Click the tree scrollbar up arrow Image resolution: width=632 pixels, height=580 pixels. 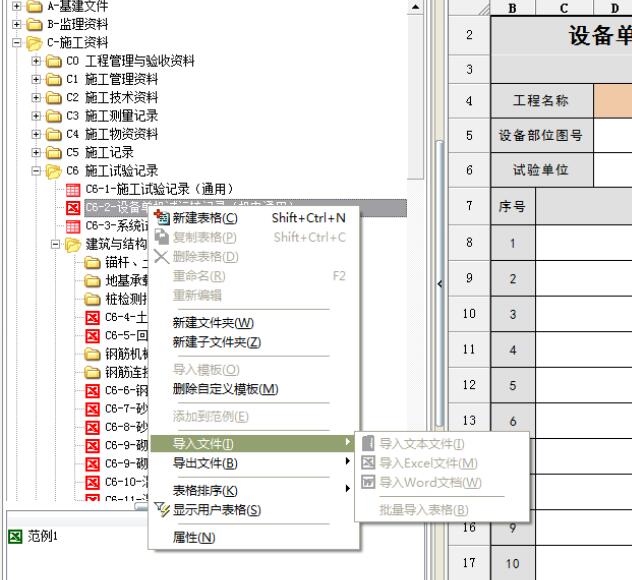[x=416, y=7]
